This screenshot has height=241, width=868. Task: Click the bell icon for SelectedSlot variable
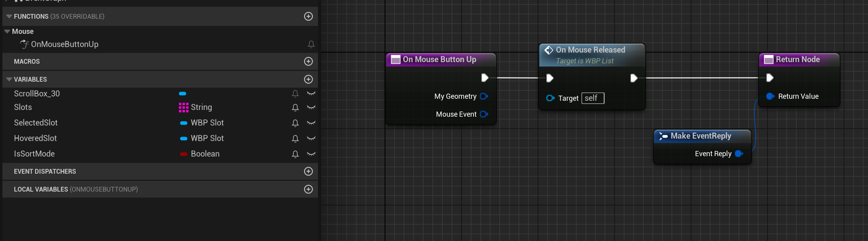[x=295, y=123]
